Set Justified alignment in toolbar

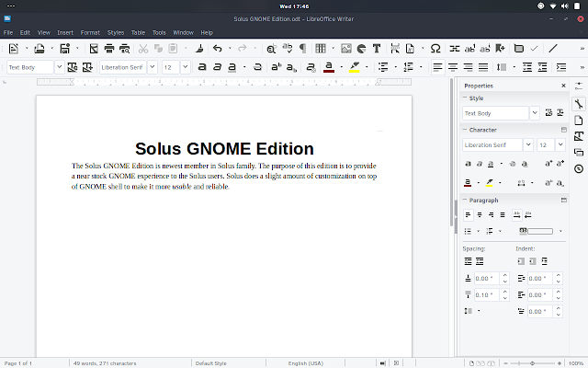[x=483, y=67]
